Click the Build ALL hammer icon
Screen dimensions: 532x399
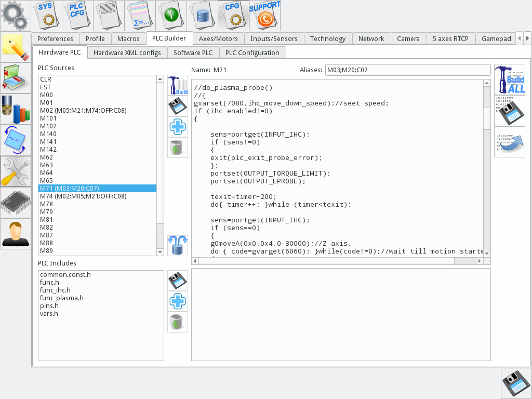click(510, 79)
